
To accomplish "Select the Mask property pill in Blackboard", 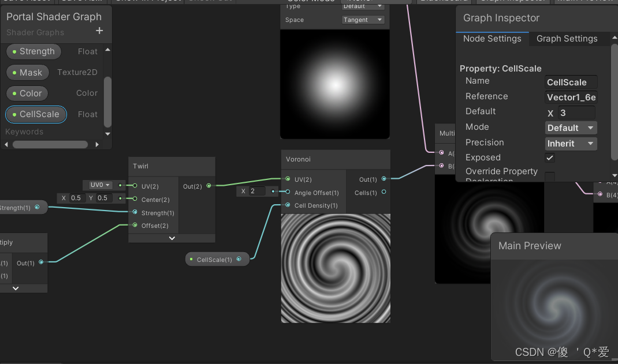I will tap(28, 73).
